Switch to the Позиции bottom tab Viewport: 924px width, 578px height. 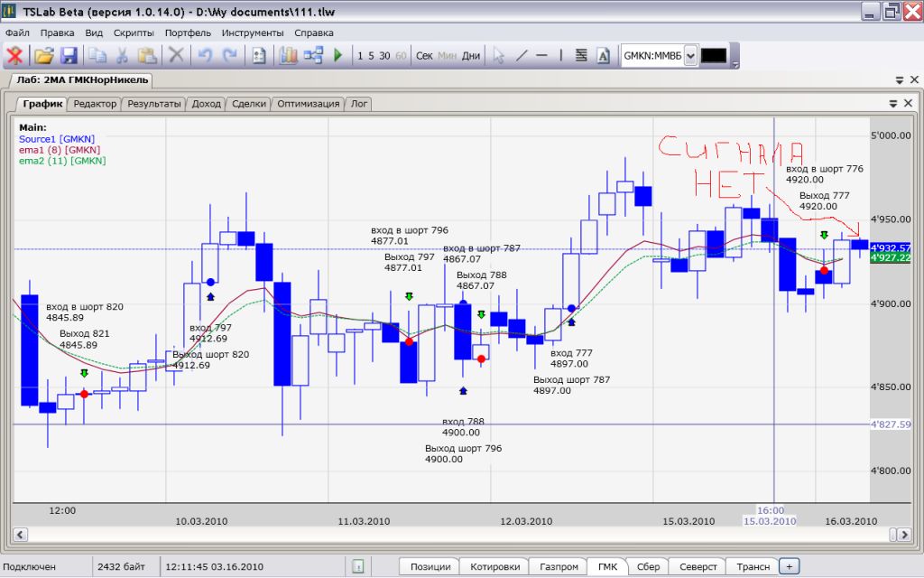point(430,567)
